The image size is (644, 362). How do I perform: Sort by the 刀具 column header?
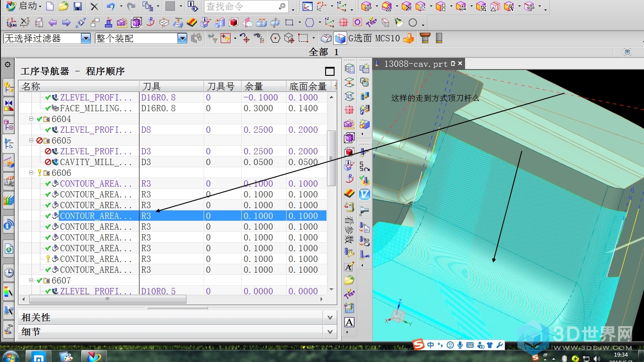point(171,86)
